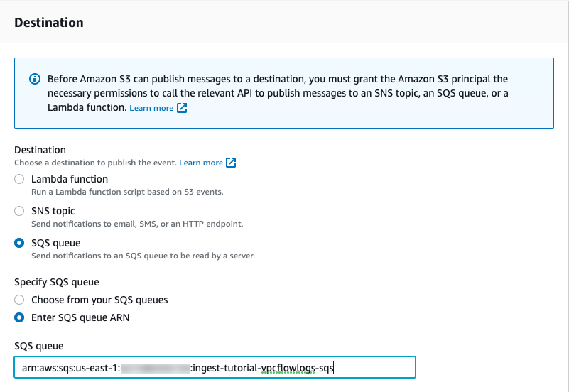Click 'Send notifications to email, SMS' description
Image resolution: width=569 pixels, height=392 pixels.
pyautogui.click(x=136, y=224)
